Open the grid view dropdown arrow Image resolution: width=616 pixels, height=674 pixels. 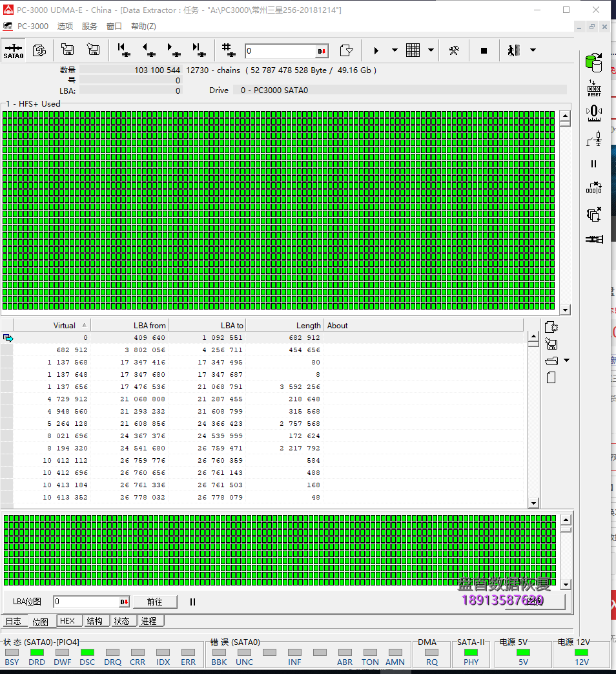pos(431,50)
